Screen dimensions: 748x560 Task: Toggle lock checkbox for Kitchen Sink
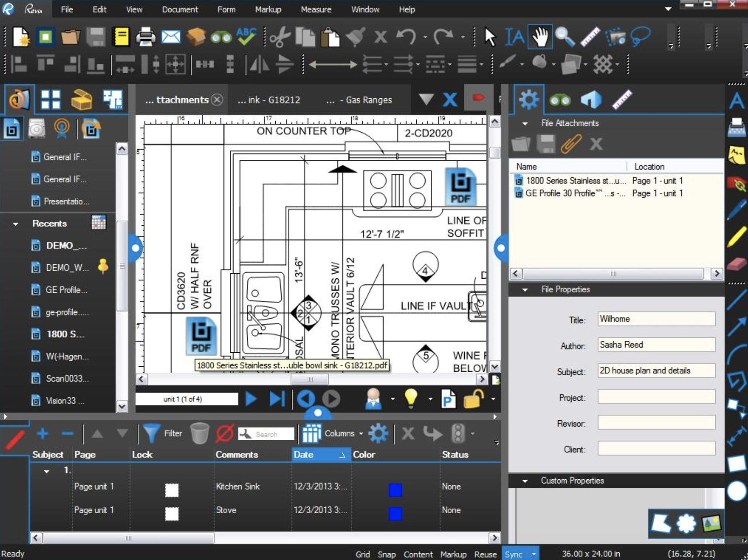click(172, 490)
